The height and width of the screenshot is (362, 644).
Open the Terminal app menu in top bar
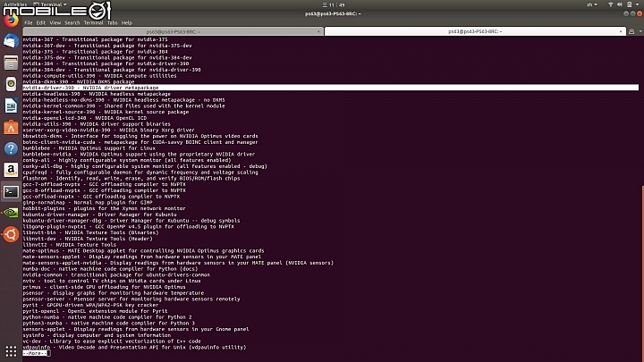tap(50, 4)
